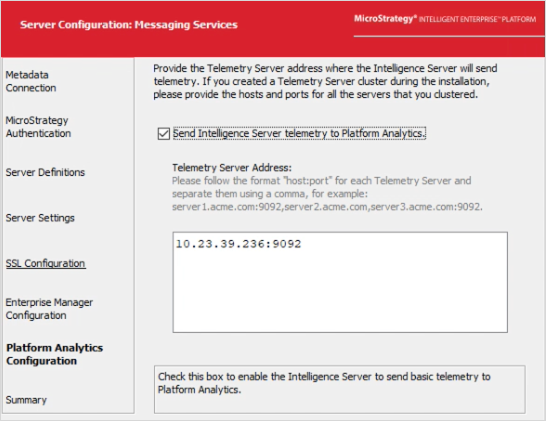Click the checkbox label text about Platform Analytics
This screenshot has width=546, height=421.
[x=299, y=134]
